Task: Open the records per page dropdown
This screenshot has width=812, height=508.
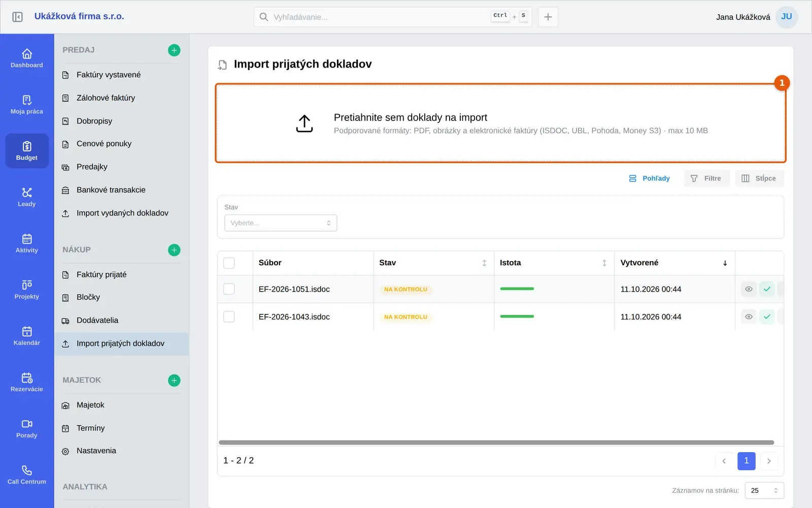Action: [764, 490]
